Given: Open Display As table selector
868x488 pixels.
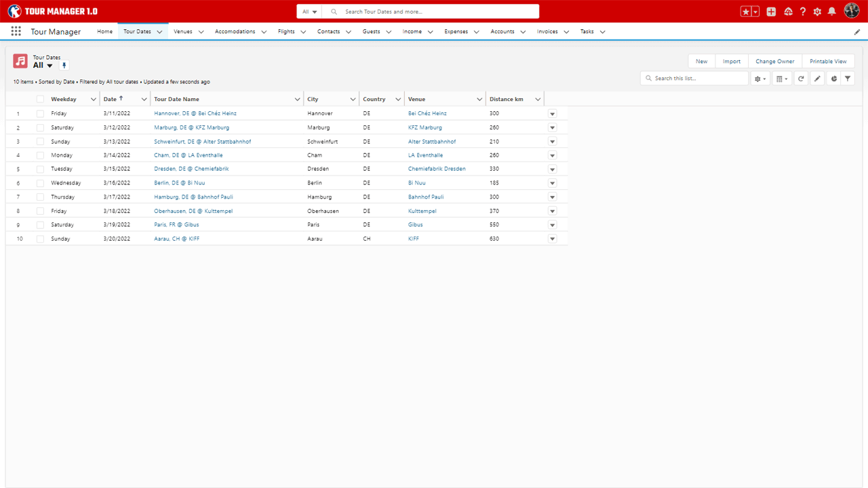Looking at the screenshot, I should pyautogui.click(x=782, y=79).
